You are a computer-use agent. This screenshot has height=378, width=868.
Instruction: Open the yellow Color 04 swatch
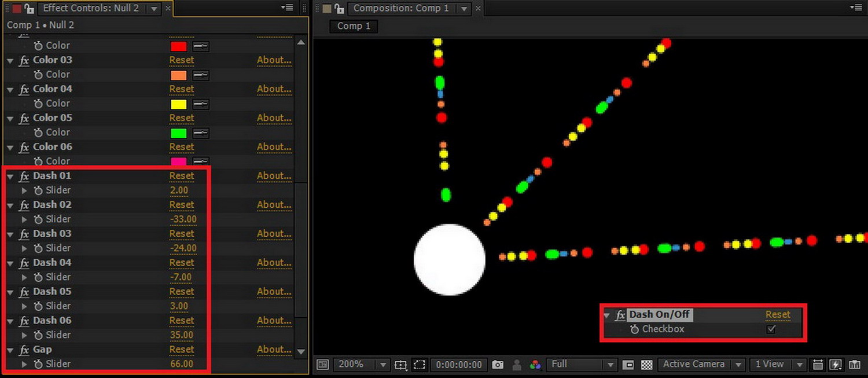pyautogui.click(x=179, y=104)
